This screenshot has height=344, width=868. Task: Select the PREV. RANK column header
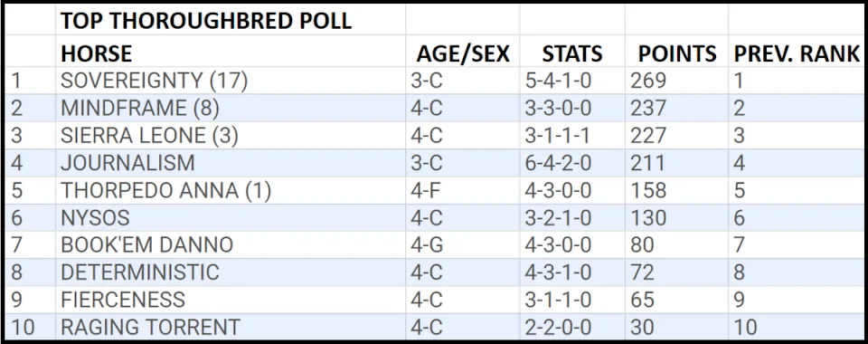point(796,52)
